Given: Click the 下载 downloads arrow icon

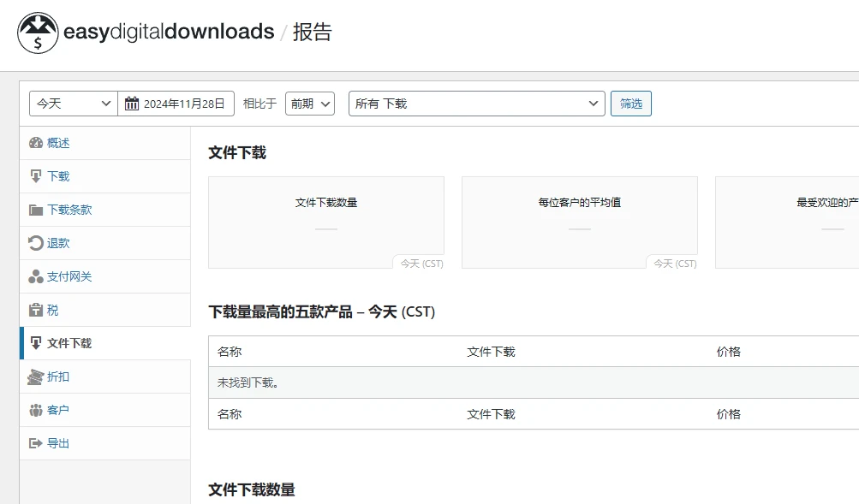Looking at the screenshot, I should [34, 176].
